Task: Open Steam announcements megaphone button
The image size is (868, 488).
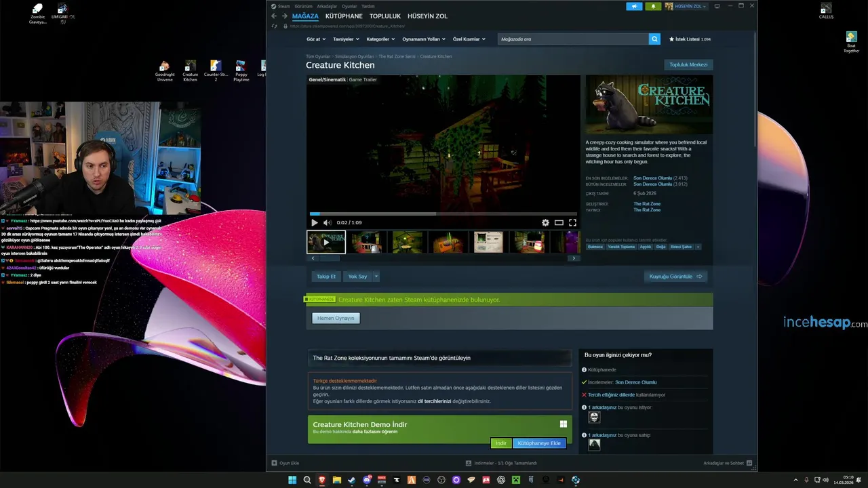Action: tap(634, 6)
